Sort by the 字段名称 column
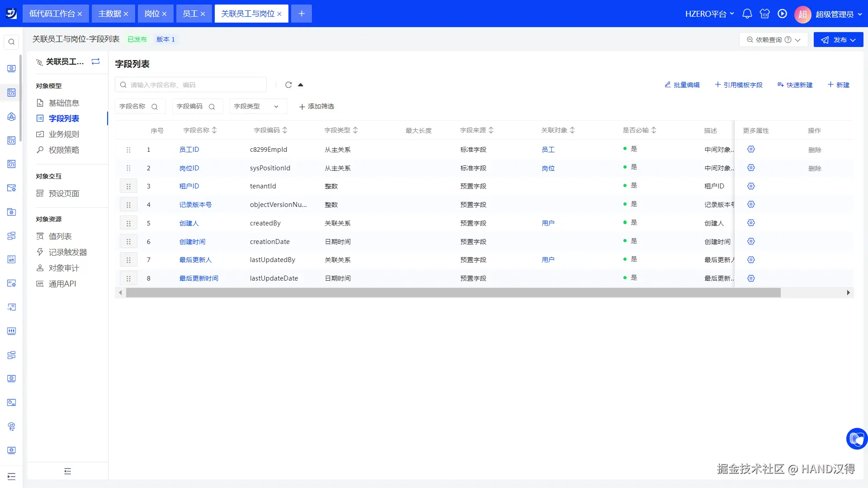 (x=214, y=130)
